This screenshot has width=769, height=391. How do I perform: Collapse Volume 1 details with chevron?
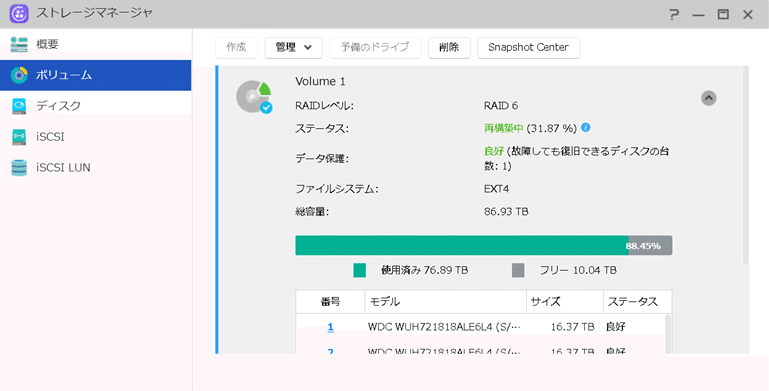708,98
